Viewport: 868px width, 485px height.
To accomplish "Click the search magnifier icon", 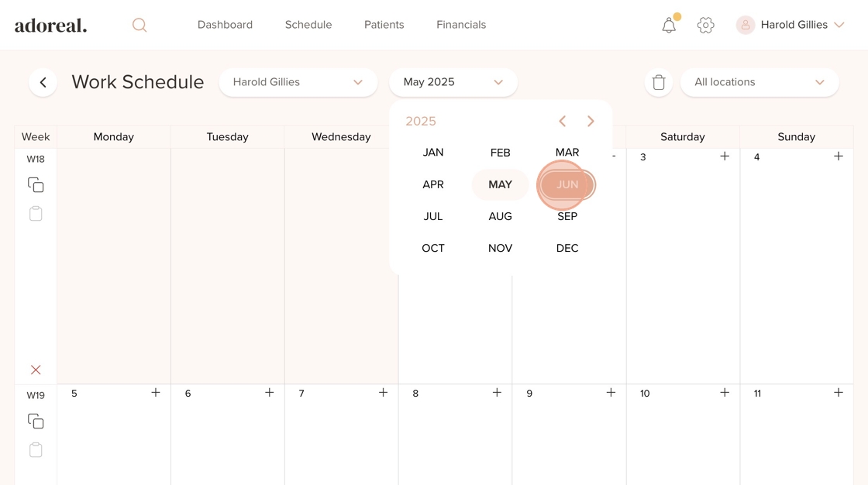I will 139,25.
